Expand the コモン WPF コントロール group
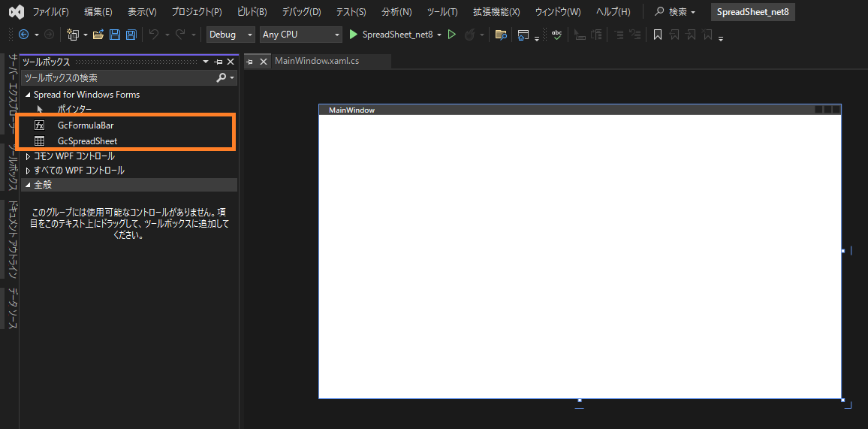 tap(29, 157)
